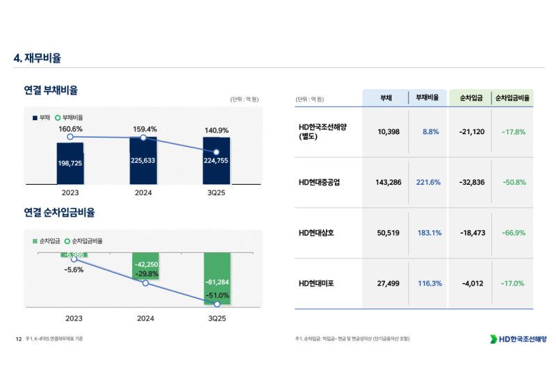Click the 2024 navy debt bar 225,633
This screenshot has height=392, width=556.
coord(143,161)
